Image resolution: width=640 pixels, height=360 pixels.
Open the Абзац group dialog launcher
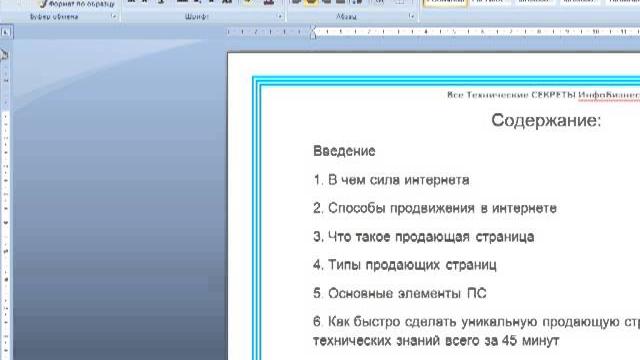tap(412, 16)
